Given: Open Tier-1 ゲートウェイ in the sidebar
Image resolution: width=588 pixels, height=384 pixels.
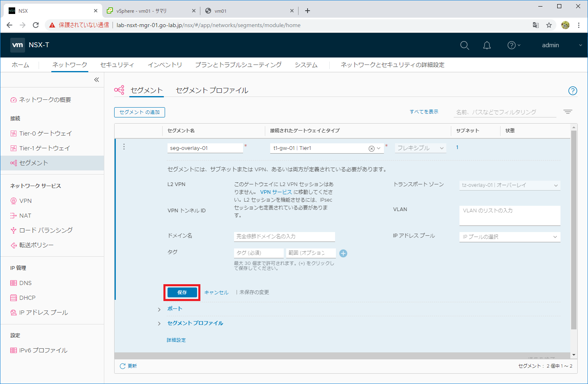Looking at the screenshot, I should [x=44, y=148].
